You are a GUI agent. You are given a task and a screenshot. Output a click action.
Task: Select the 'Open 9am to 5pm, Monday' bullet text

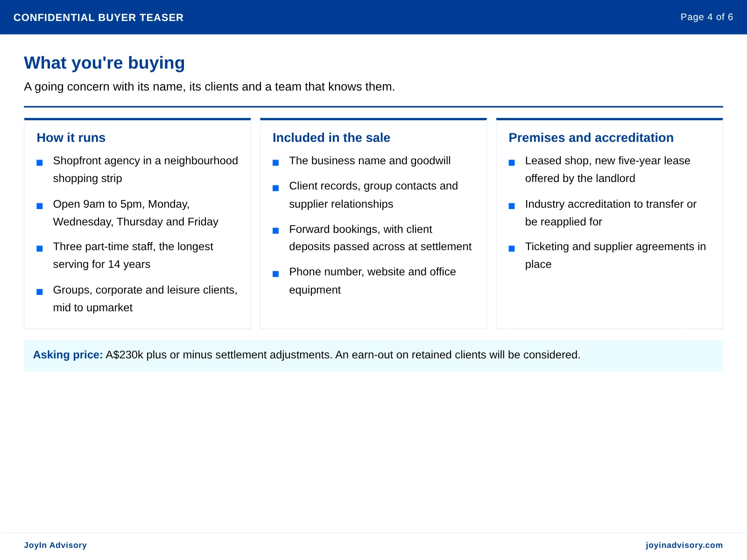tap(136, 213)
